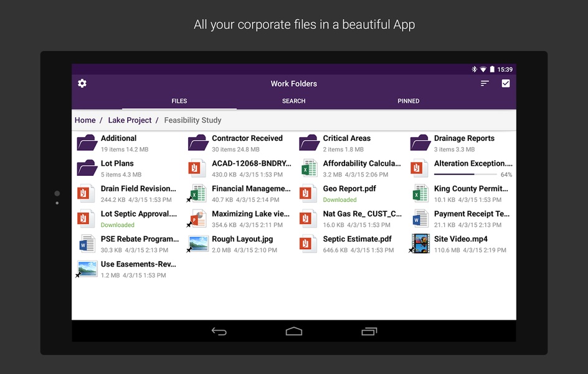Viewport: 588px width, 374px height.
Task: Tap Financial Manageme Excel icon
Action: (197, 193)
